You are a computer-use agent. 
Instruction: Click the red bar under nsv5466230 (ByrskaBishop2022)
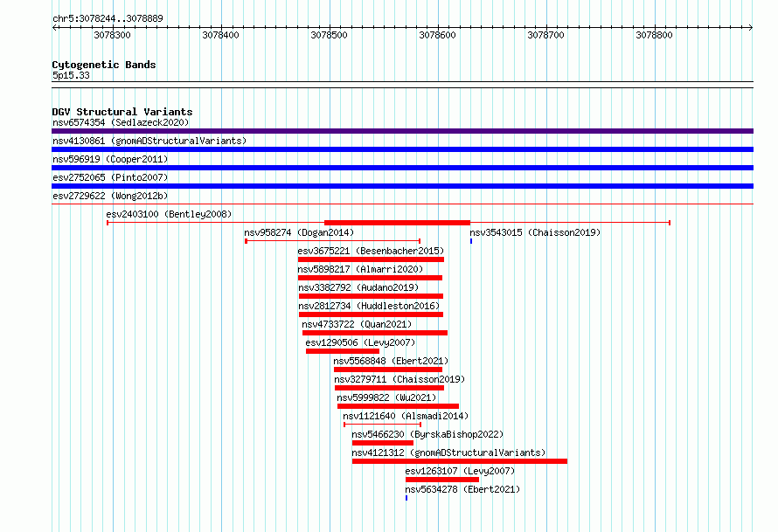(x=383, y=443)
